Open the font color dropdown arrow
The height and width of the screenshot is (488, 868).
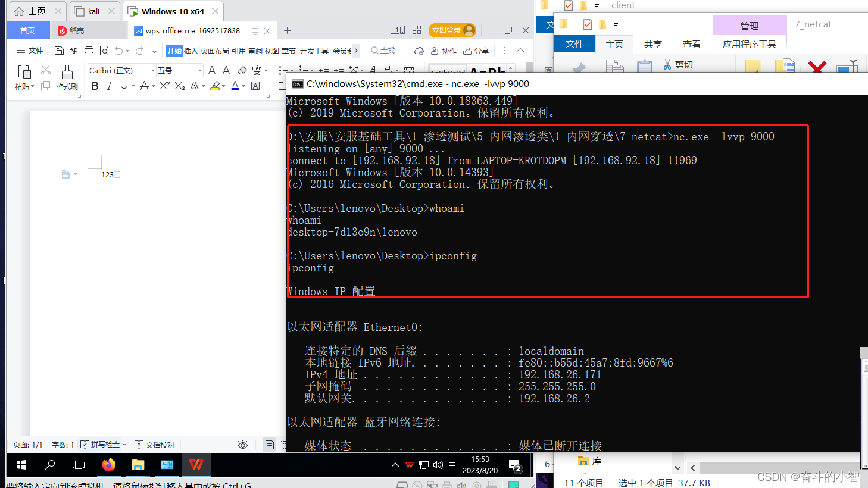tap(243, 86)
